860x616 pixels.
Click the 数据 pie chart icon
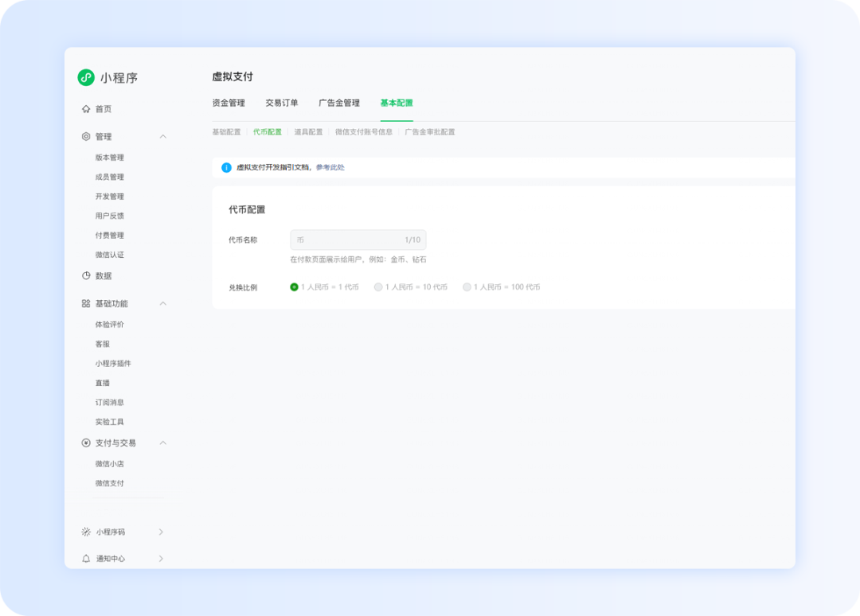click(x=86, y=276)
